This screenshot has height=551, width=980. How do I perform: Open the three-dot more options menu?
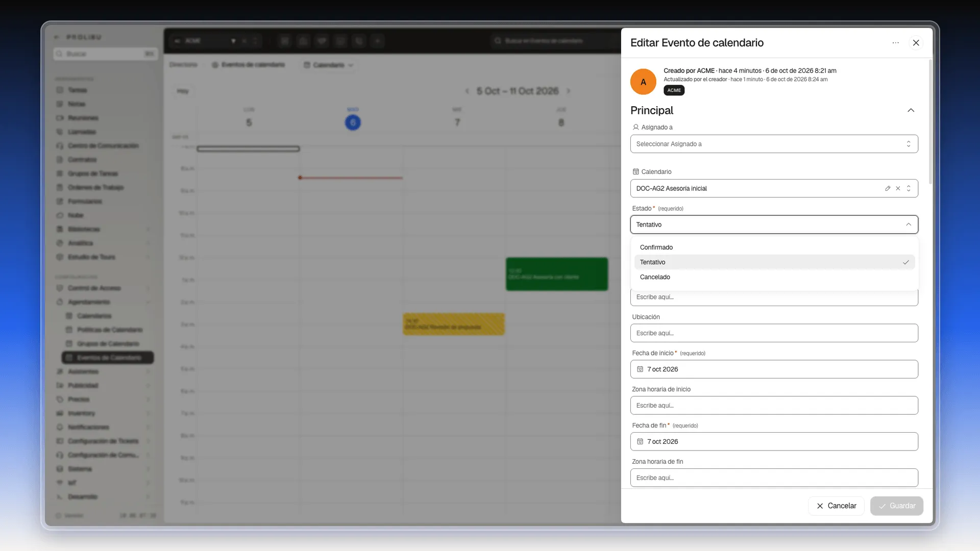(x=895, y=43)
